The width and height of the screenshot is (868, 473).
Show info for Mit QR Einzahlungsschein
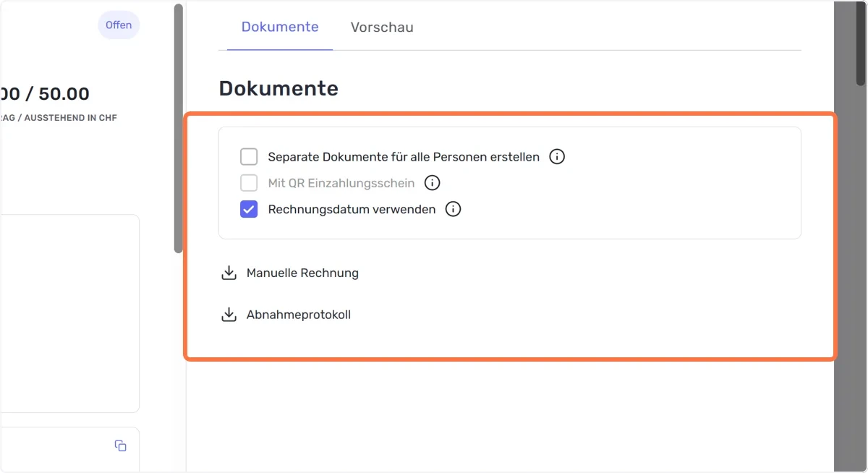(x=432, y=183)
